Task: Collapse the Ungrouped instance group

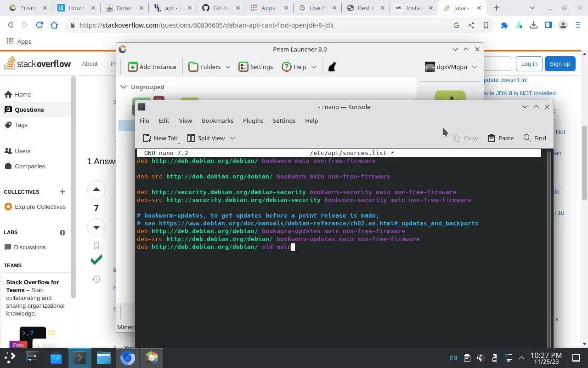Action: tap(124, 86)
